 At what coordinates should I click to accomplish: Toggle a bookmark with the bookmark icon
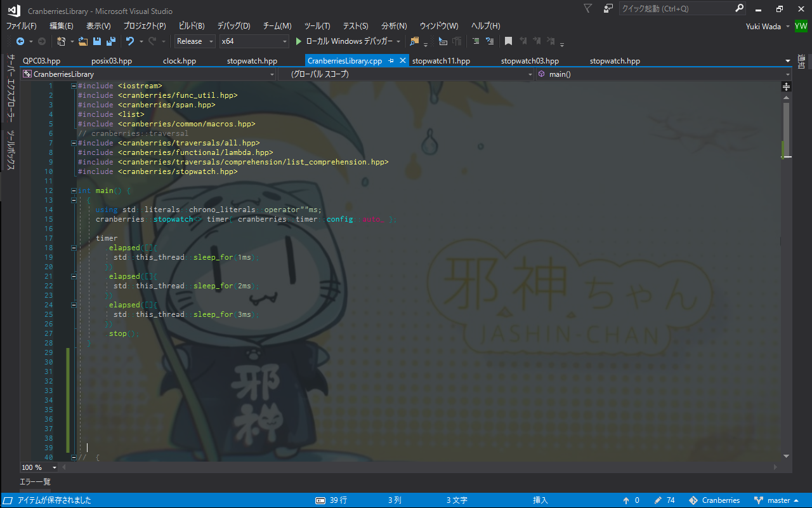click(508, 41)
